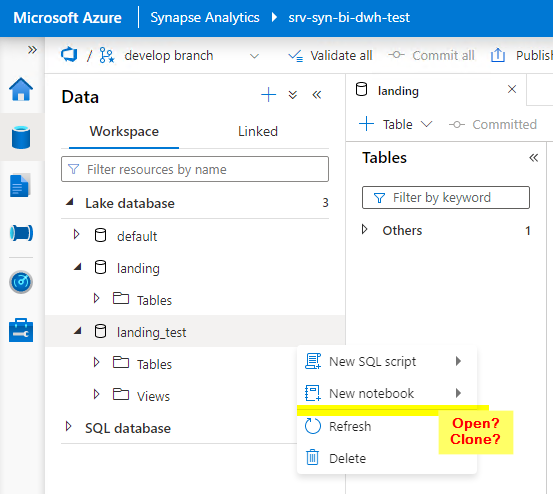
Task: Collapse the landing database node
Action: pyautogui.click(x=78, y=267)
